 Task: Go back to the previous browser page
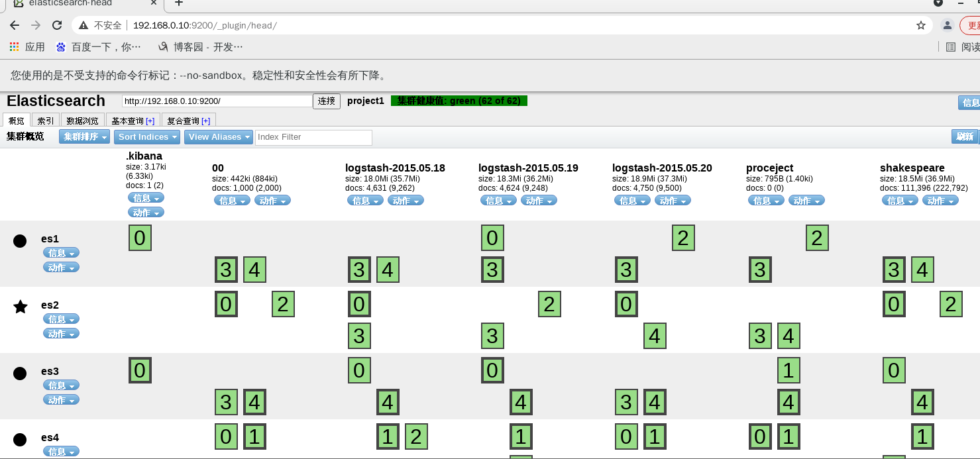(15, 25)
